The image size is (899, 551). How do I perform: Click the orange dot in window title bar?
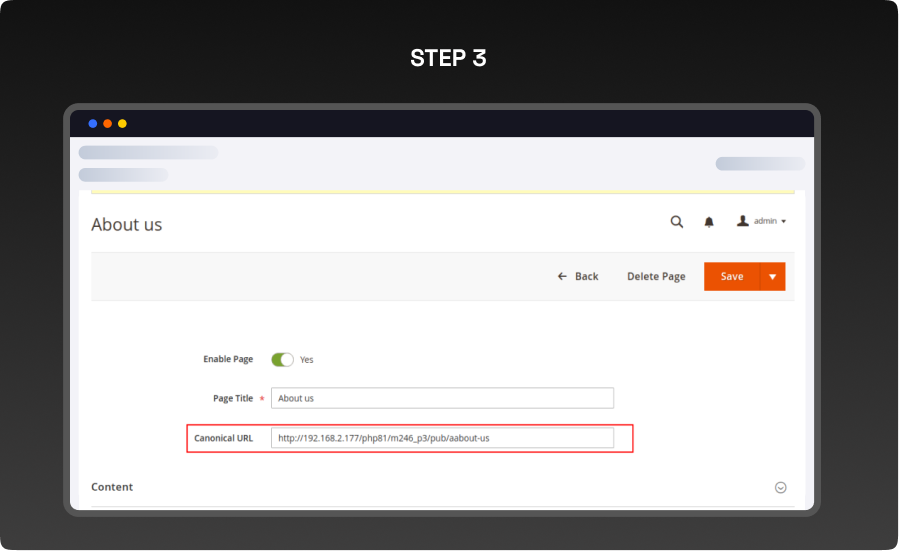[107, 124]
